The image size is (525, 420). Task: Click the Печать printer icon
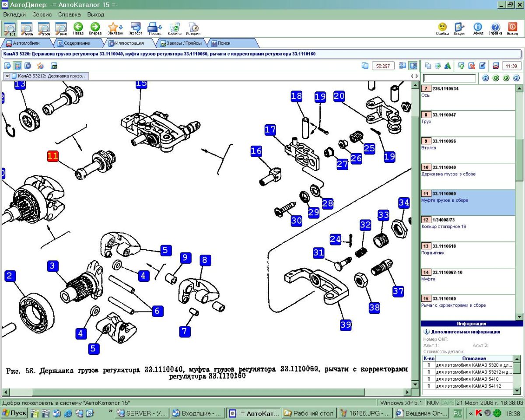click(155, 28)
